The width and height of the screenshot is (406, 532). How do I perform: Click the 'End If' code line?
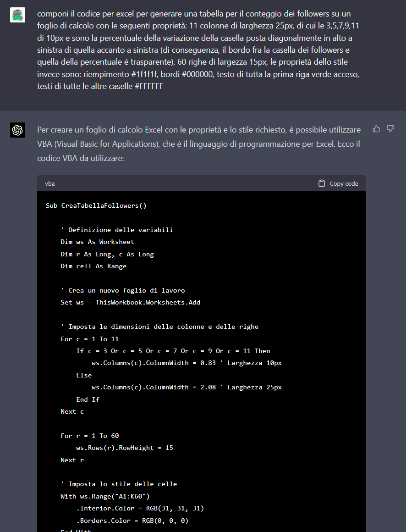point(88,399)
